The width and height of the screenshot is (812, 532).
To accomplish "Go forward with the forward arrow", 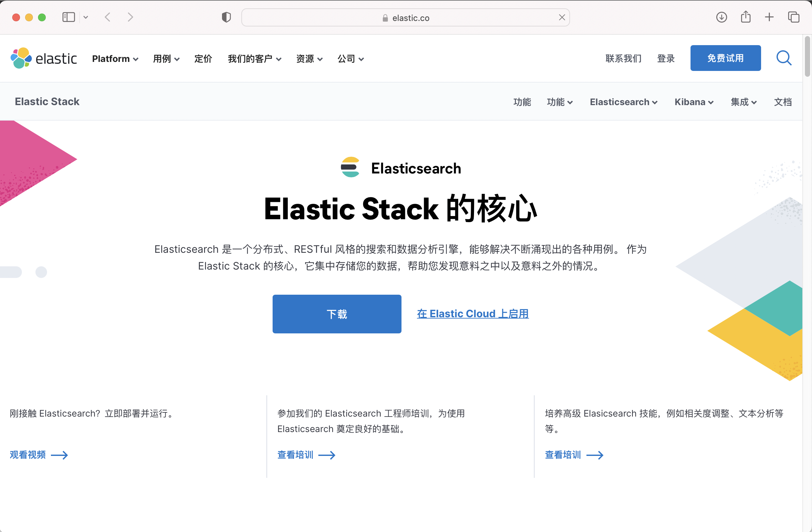I will 130,17.
